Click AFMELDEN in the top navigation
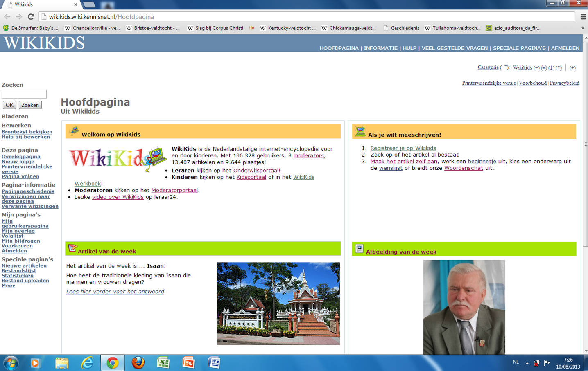Viewport: 588px width, 371px height. (565, 48)
